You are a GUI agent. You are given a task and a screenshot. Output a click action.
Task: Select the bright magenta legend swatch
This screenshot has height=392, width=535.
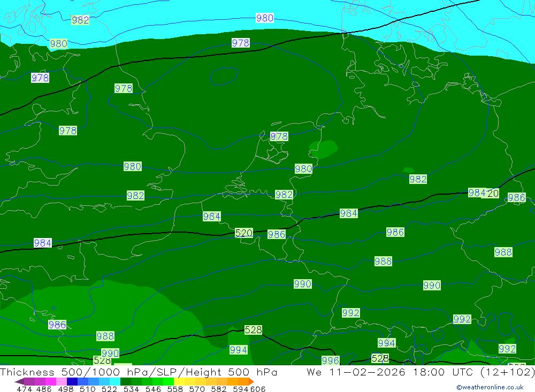51,381
